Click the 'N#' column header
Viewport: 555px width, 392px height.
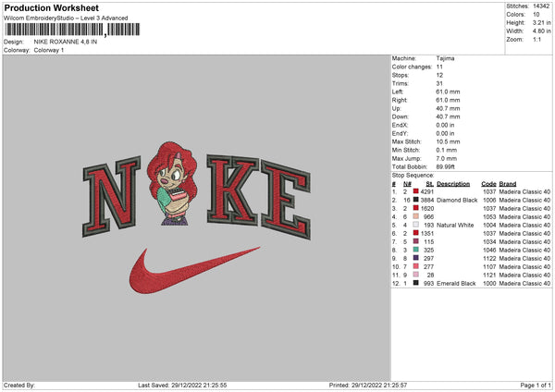click(x=407, y=184)
